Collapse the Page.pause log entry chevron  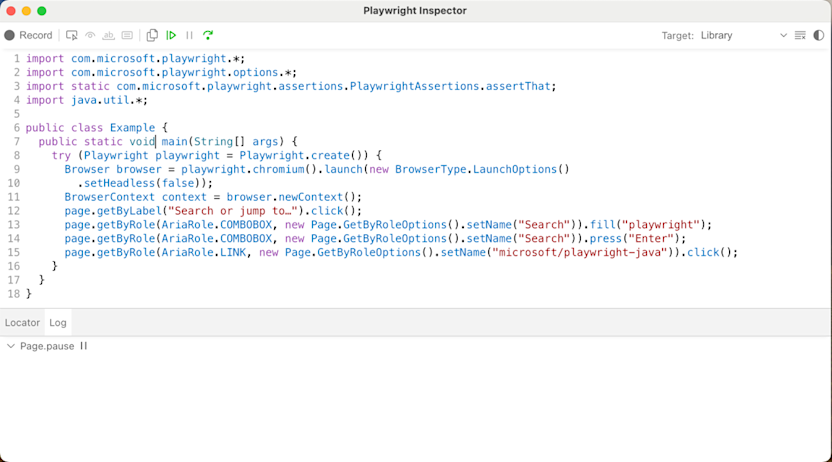point(11,346)
